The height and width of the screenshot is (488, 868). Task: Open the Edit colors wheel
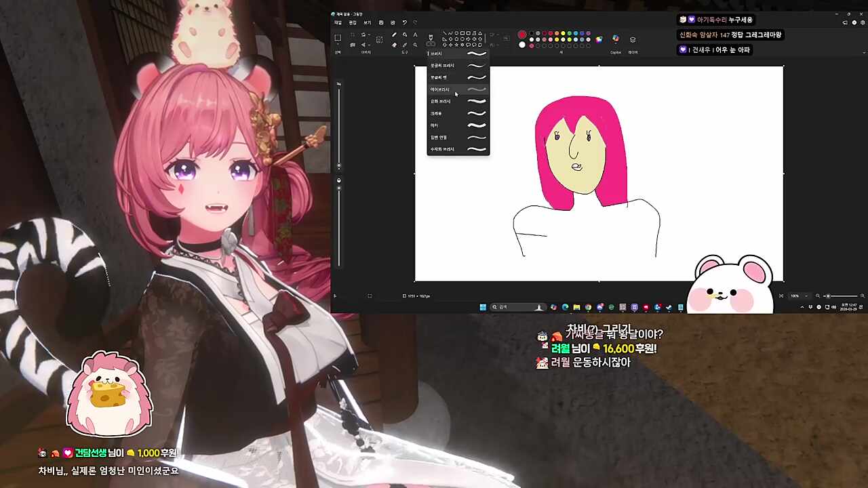click(599, 39)
